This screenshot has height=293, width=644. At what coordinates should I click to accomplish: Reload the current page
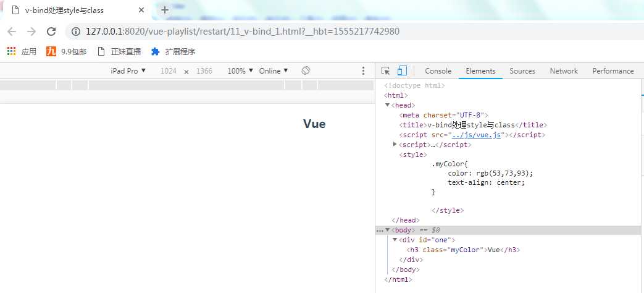point(51,32)
